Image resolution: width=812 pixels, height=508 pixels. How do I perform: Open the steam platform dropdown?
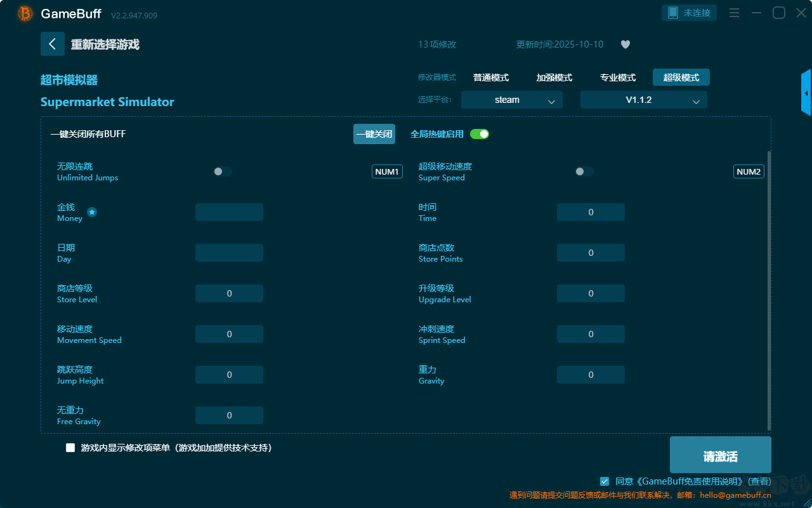[x=511, y=100]
